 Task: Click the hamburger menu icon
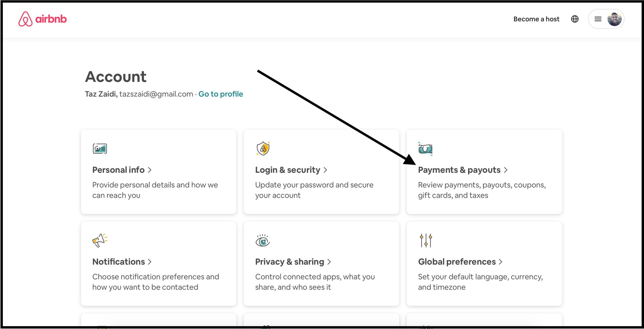point(598,19)
